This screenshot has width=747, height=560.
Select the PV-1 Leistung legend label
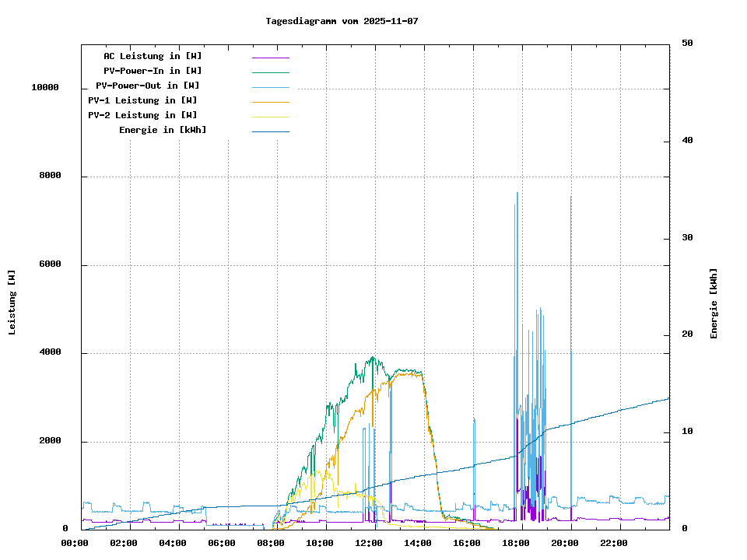click(142, 100)
